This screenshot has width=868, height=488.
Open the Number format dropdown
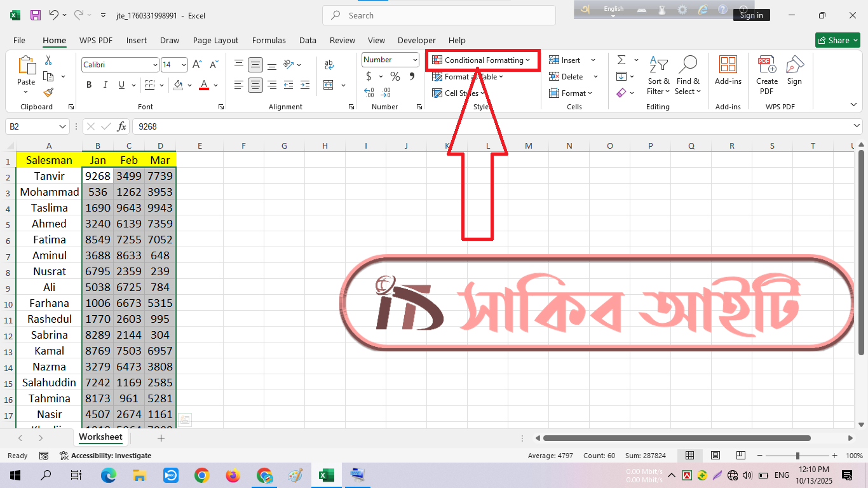(415, 60)
